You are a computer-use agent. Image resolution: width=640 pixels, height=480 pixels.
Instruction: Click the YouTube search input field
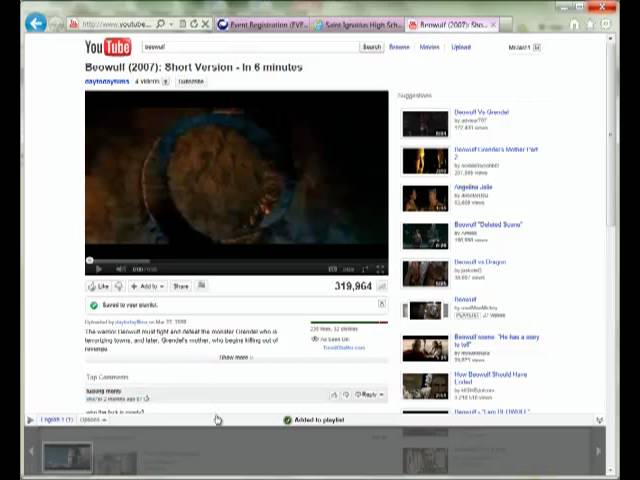(x=250, y=47)
